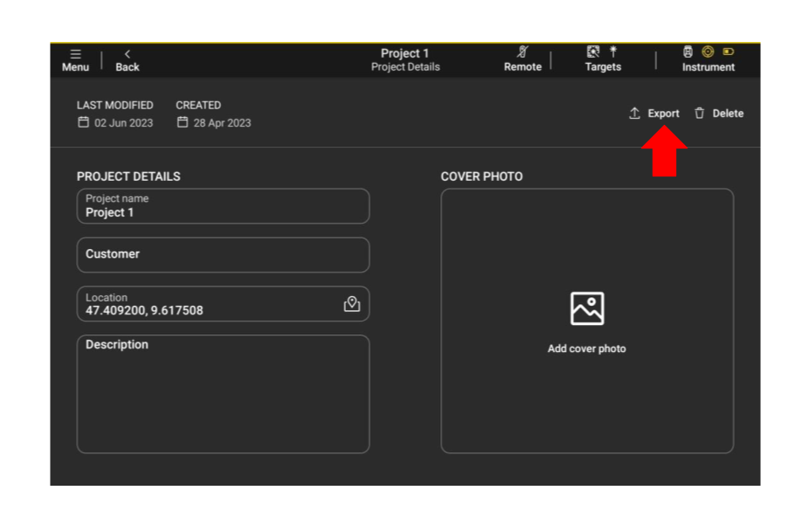This screenshot has width=802, height=532.
Task: Click the Project name field
Action: click(223, 206)
